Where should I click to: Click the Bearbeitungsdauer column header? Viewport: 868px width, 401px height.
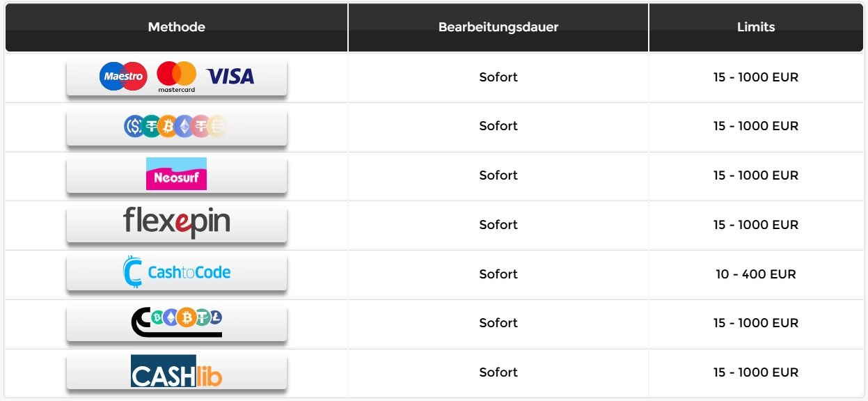click(x=498, y=28)
